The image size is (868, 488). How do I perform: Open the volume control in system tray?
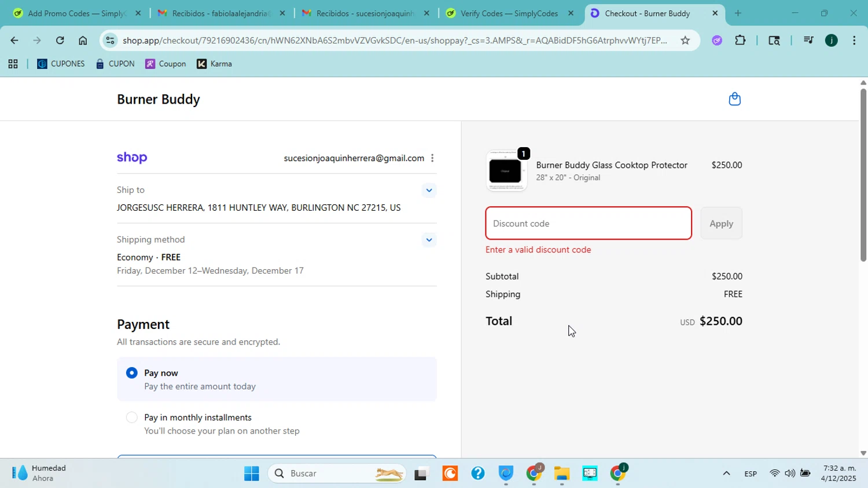pyautogui.click(x=790, y=474)
